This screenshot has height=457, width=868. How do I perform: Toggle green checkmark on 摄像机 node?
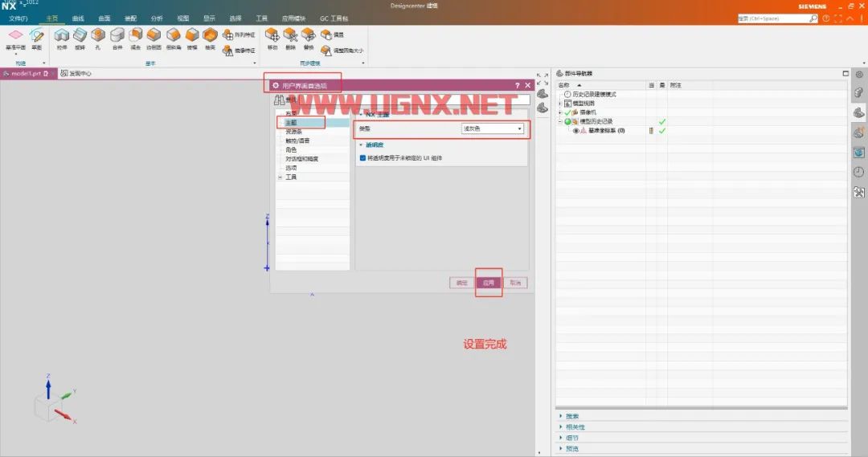click(x=567, y=112)
